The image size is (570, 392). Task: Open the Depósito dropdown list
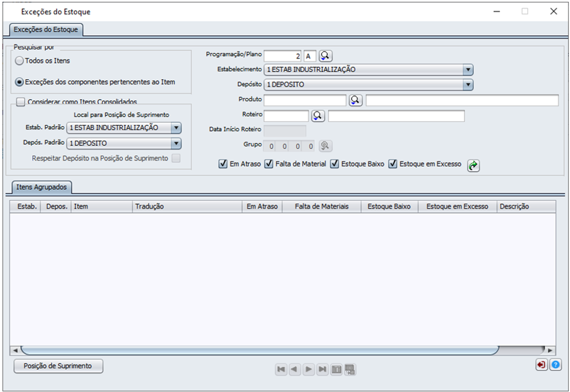point(467,85)
